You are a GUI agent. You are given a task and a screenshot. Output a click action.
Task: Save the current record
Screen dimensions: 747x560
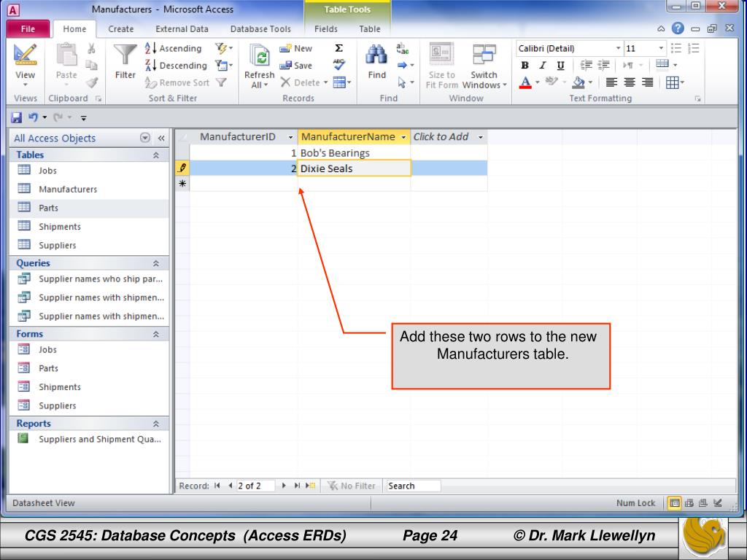[x=296, y=65]
